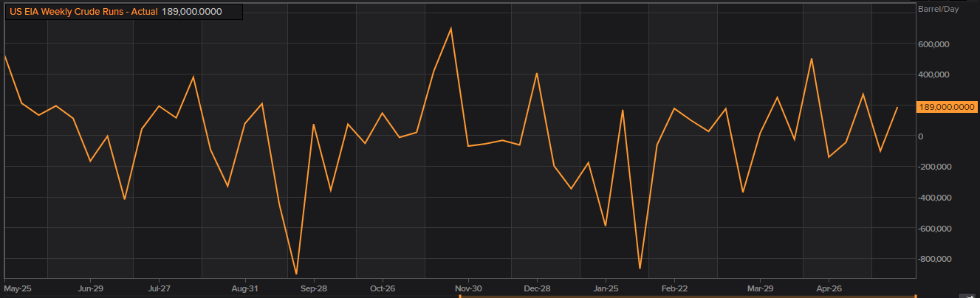Click the Apr-26 date label
This screenshot has height=298, width=980.
829,288
